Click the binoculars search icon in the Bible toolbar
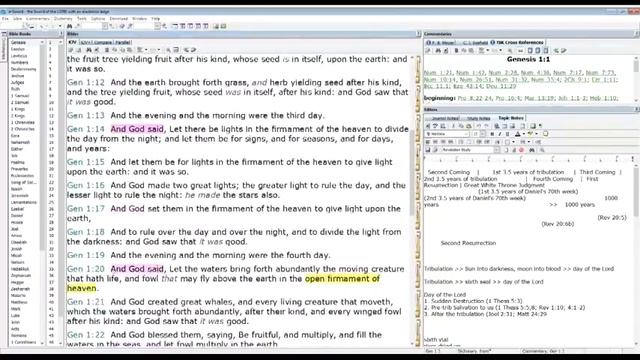 [89, 50]
